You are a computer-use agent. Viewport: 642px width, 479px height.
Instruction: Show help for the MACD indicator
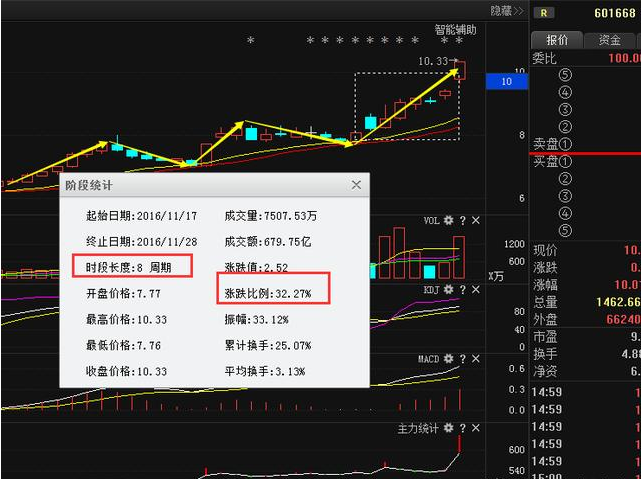(462, 358)
